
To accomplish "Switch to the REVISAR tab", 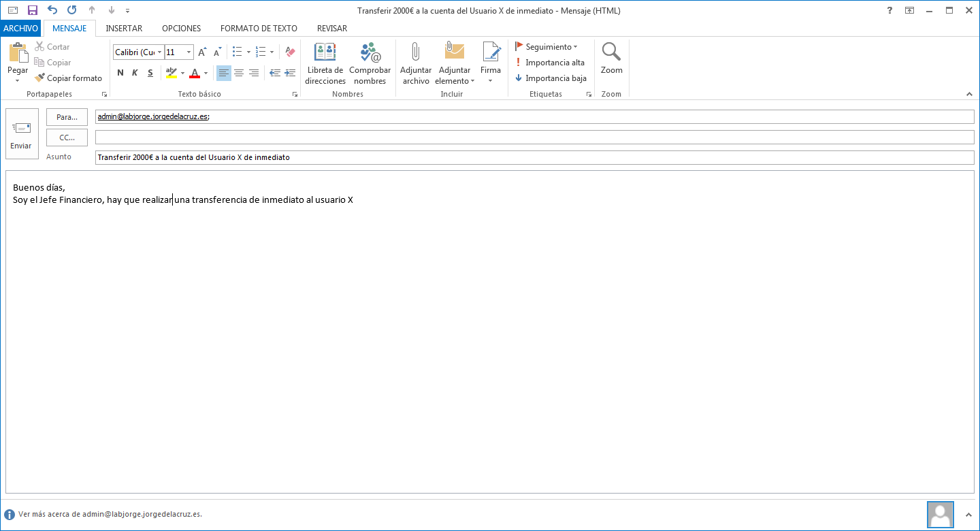I will pyautogui.click(x=332, y=29).
